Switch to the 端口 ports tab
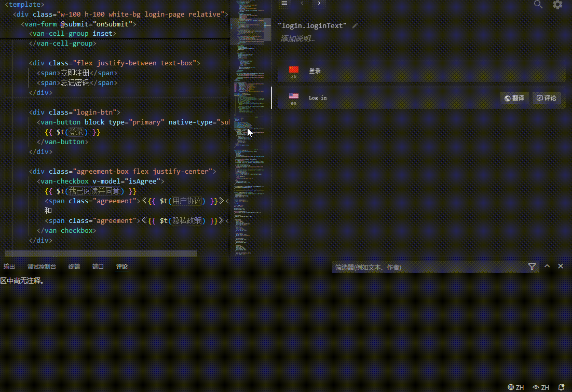The image size is (572, 392). [x=98, y=267]
